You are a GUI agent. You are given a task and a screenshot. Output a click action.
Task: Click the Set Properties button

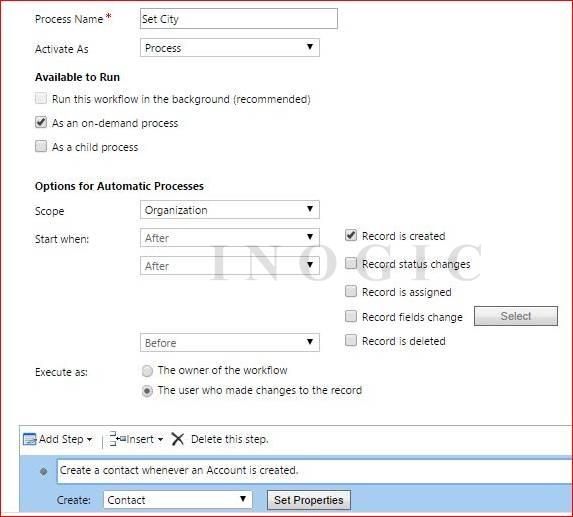[309, 500]
